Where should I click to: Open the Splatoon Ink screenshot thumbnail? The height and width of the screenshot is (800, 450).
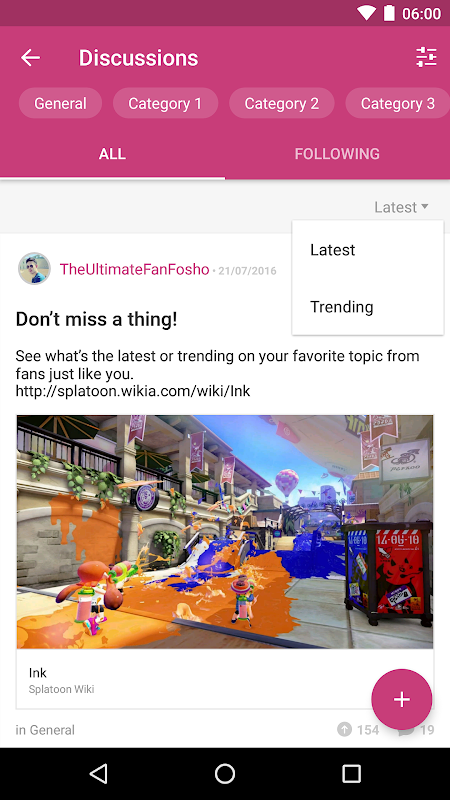tap(225, 532)
